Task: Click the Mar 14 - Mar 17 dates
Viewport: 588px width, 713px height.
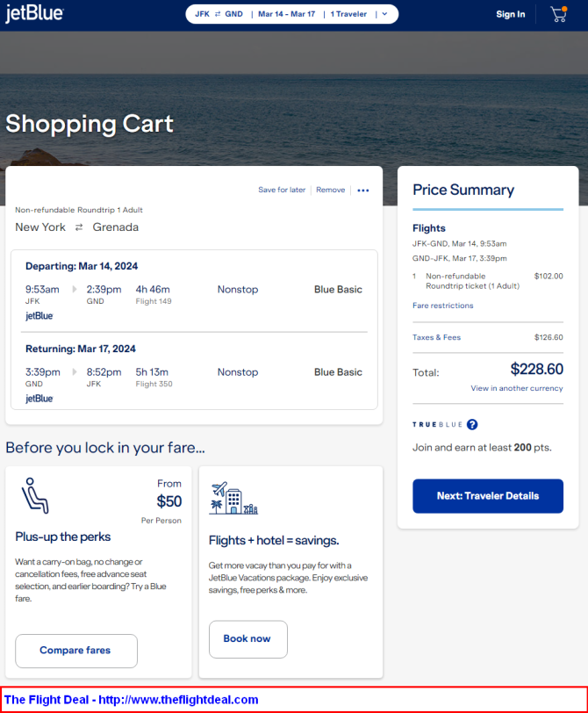Action: coord(286,14)
